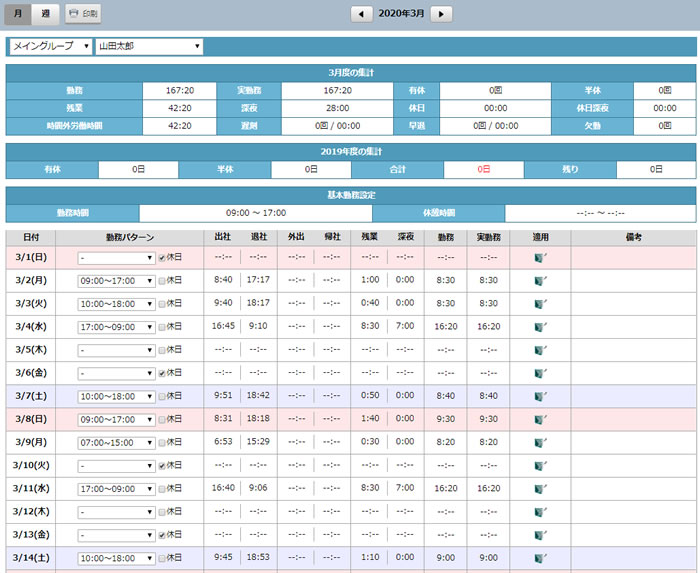
Task: Click the apply icon for 3/7(土)
Action: 540,396
